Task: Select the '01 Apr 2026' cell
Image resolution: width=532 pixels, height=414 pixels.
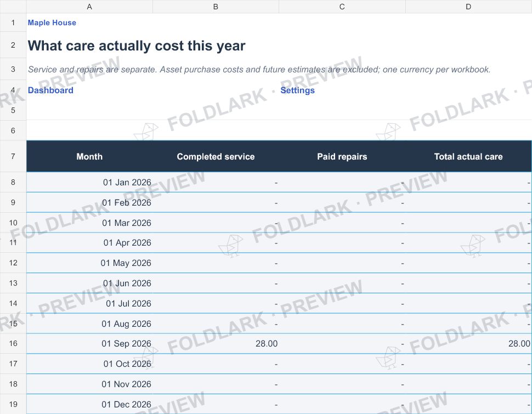Action: (89, 242)
